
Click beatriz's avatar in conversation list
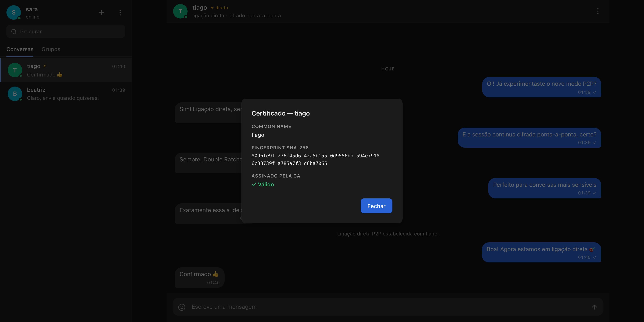[x=15, y=94]
